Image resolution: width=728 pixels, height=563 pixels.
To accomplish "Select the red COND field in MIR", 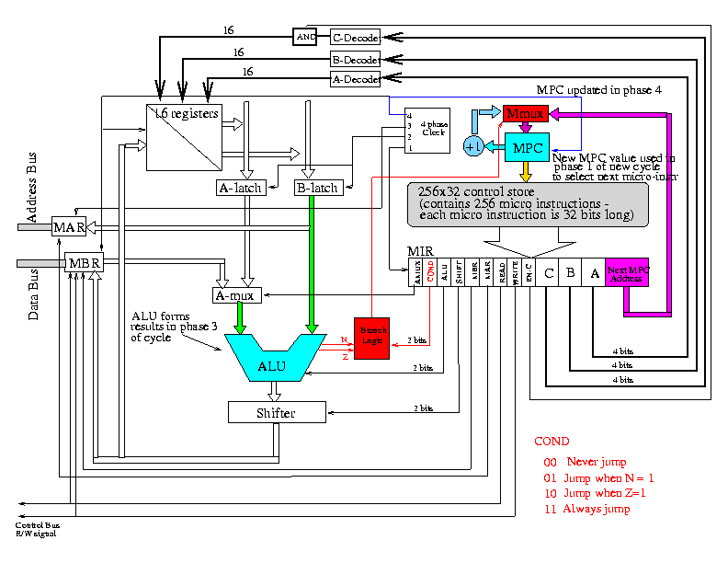I will coord(429,272).
